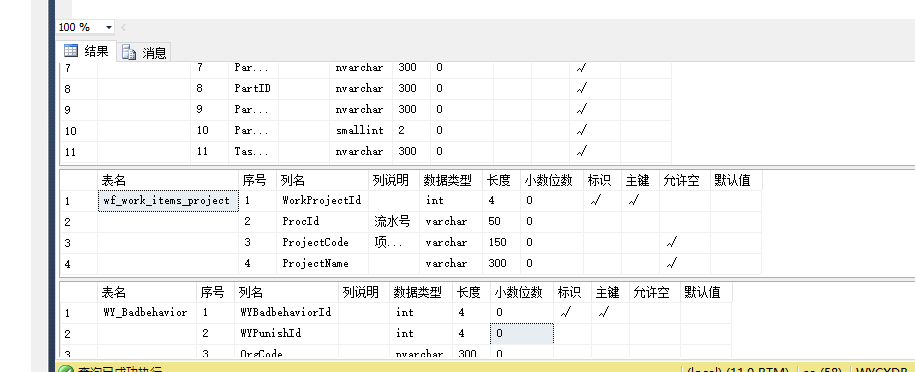Click 序号 header in WY_Badbehavior grid
The image size is (915, 372).
click(x=215, y=292)
